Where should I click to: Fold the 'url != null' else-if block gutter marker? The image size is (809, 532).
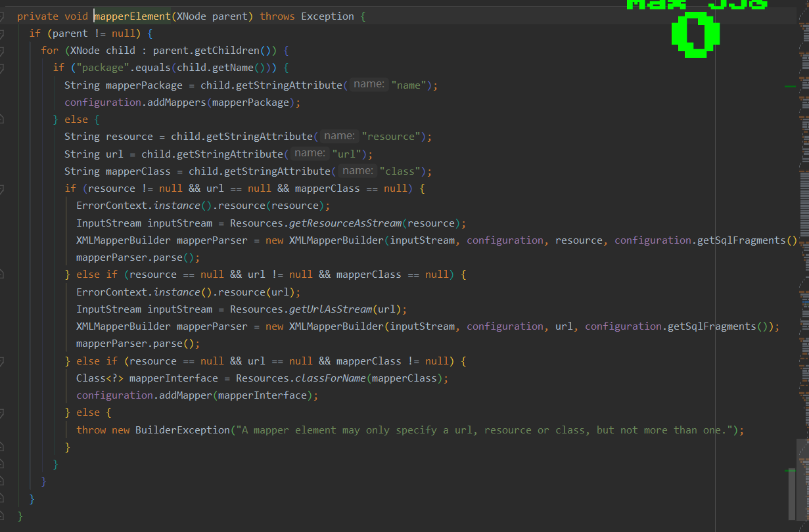1,275
